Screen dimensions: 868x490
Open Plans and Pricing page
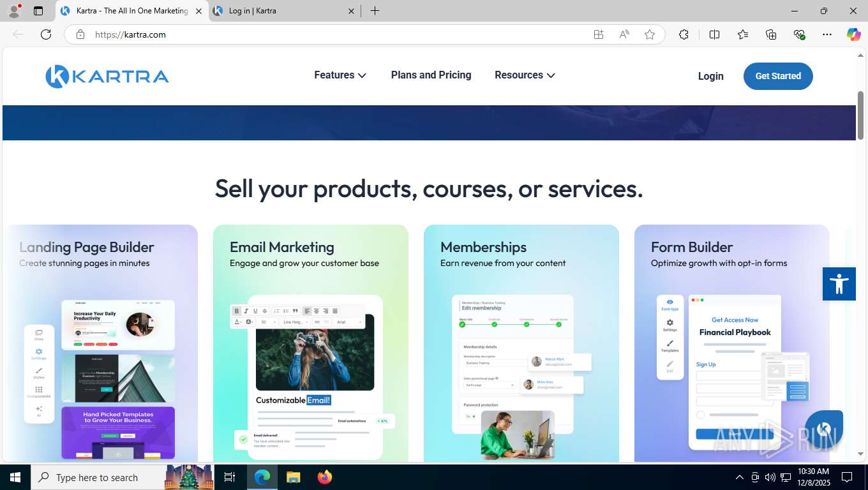click(x=431, y=75)
